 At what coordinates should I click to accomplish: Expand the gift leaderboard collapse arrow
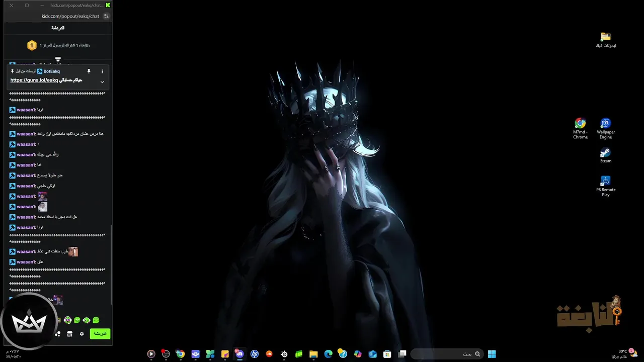click(58, 59)
